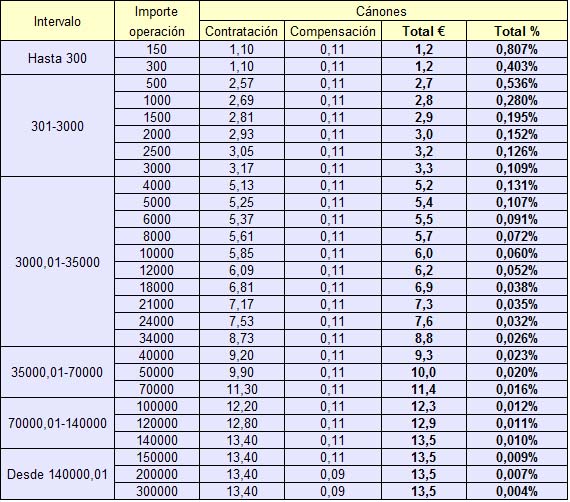This screenshot has width=570, height=502.
Task: Select the 0,091% total percentage
Action: click(x=517, y=220)
